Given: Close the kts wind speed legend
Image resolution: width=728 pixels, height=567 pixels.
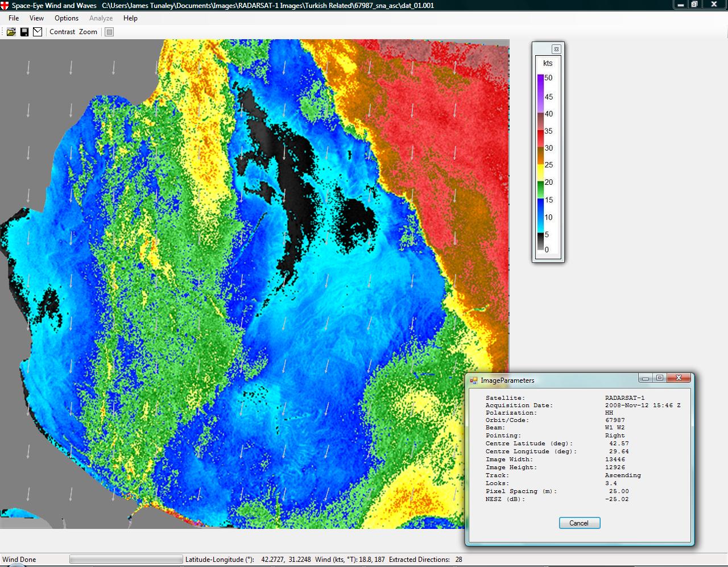Looking at the screenshot, I should 556,49.
